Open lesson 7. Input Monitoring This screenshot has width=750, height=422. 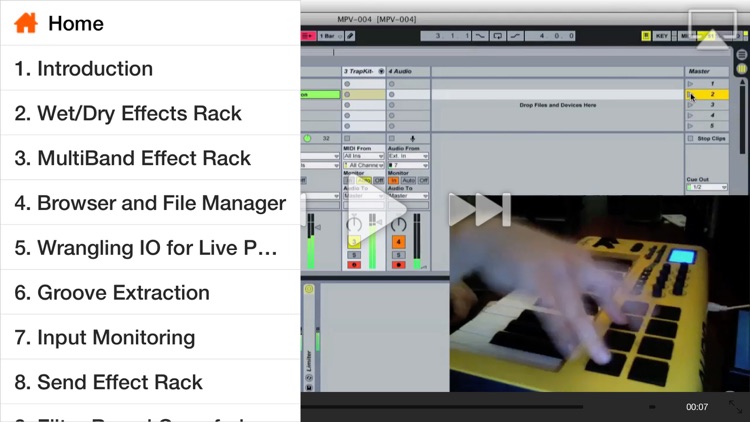(x=150, y=337)
